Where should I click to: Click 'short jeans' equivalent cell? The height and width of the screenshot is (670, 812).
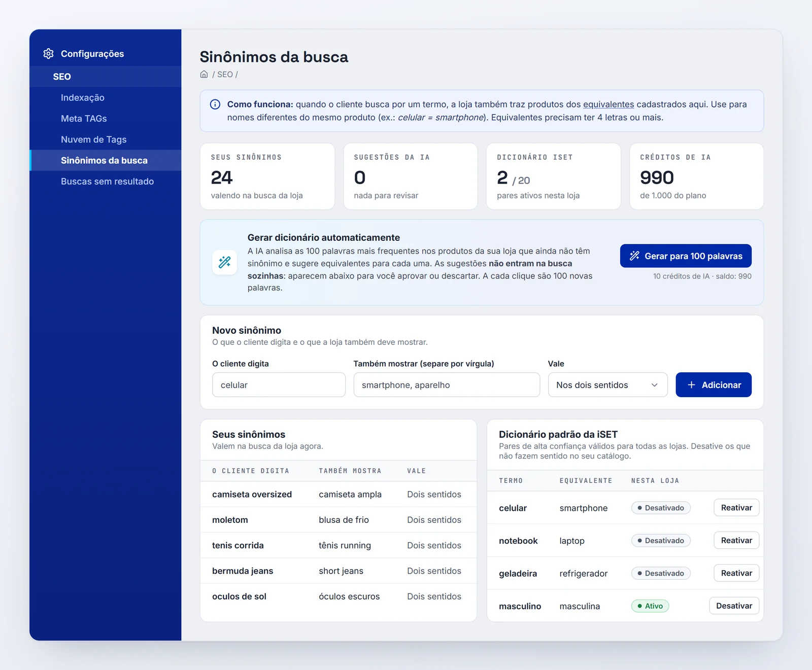pos(341,571)
